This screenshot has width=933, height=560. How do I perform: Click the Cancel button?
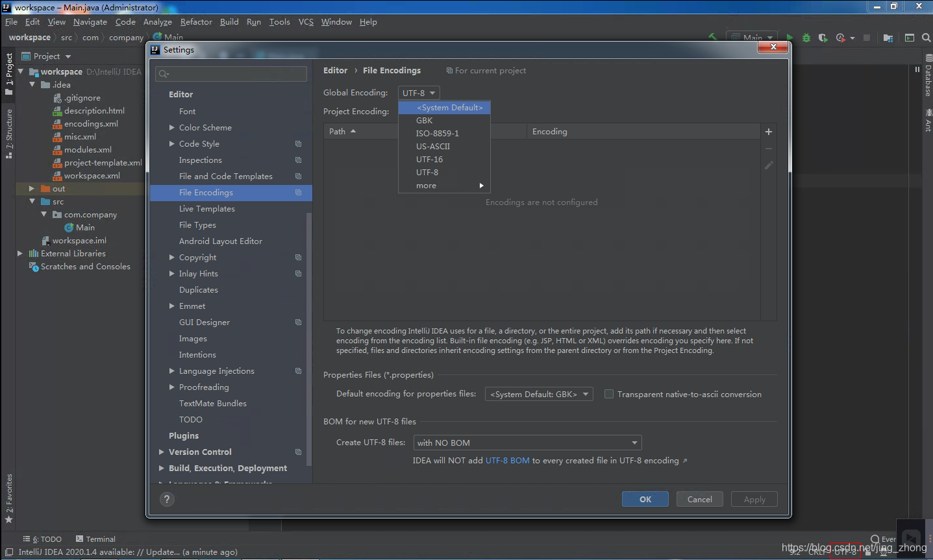[x=700, y=499]
